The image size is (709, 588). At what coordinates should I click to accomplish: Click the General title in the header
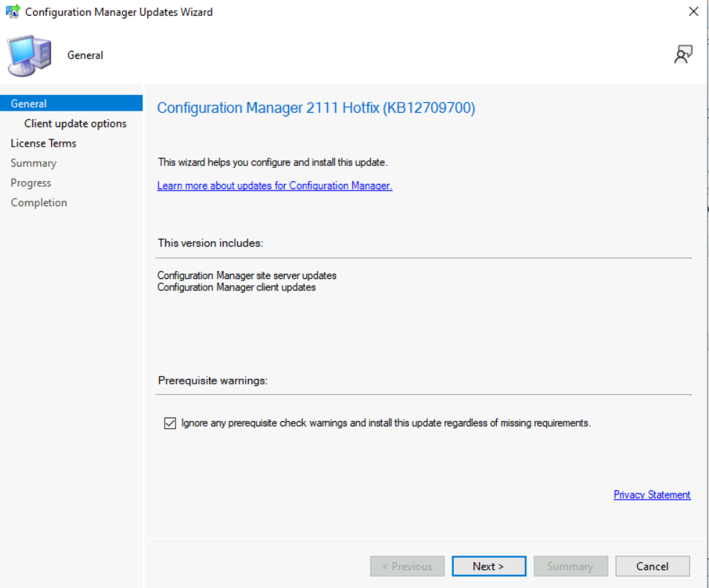[85, 55]
